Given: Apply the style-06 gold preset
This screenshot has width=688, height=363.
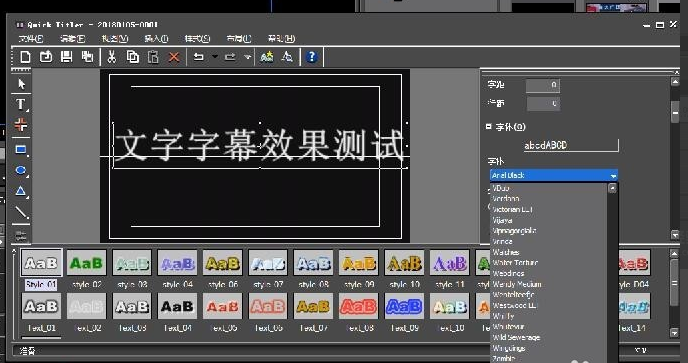Looking at the screenshot, I should [x=223, y=263].
